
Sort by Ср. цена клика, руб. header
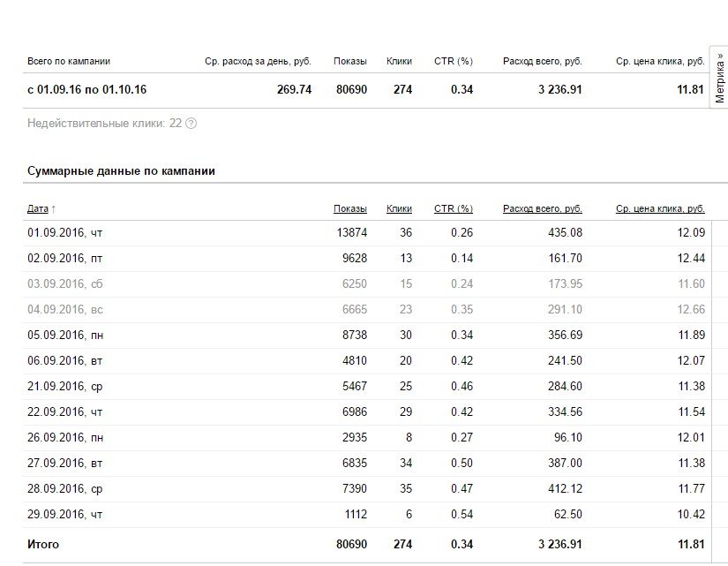[660, 208]
